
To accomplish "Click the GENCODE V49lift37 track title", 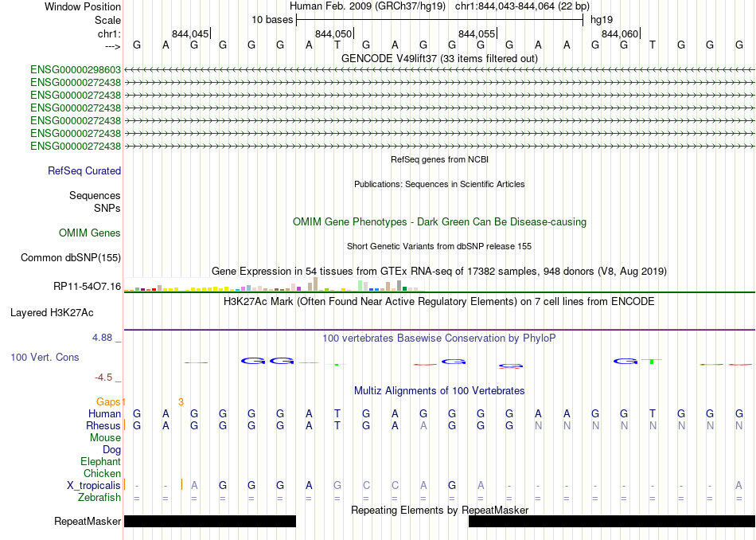I will click(440, 58).
